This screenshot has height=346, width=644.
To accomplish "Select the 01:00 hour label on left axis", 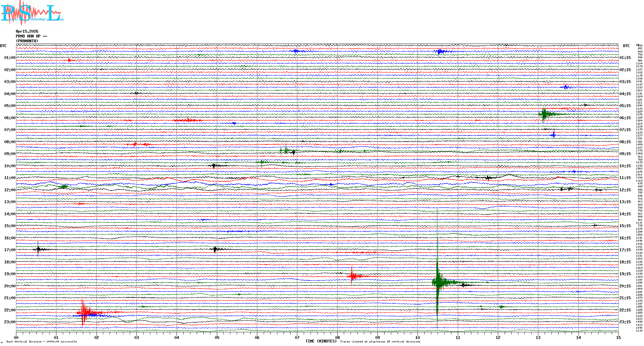I will point(10,58).
